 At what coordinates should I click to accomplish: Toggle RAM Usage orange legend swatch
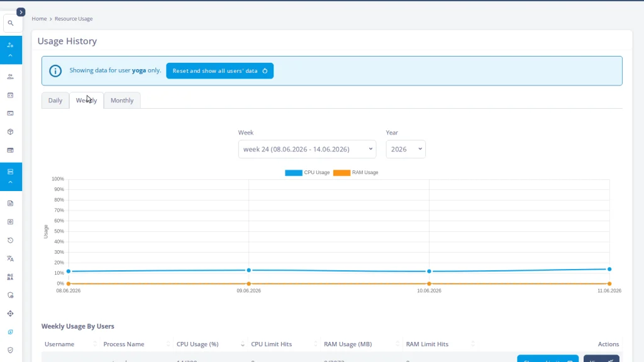point(341,173)
